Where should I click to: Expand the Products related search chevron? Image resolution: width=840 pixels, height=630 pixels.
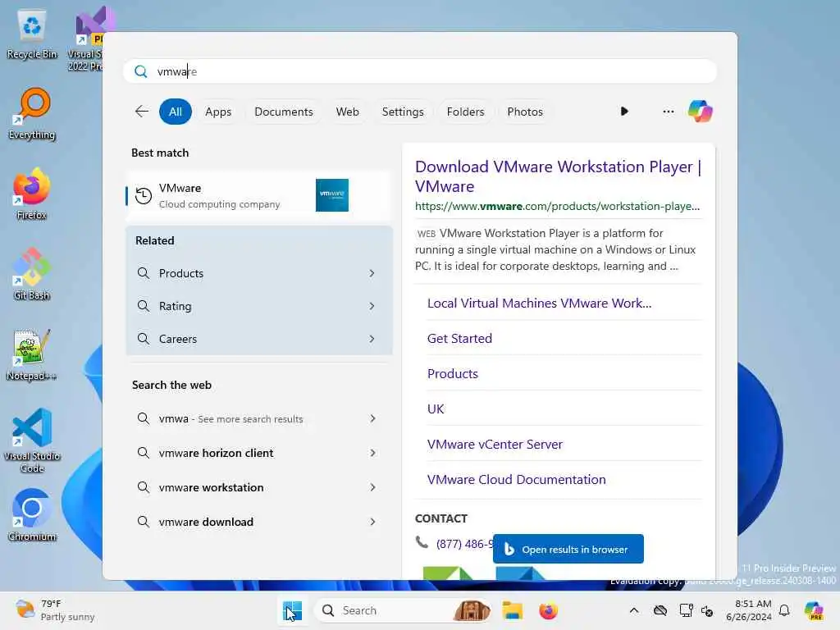[x=372, y=273]
